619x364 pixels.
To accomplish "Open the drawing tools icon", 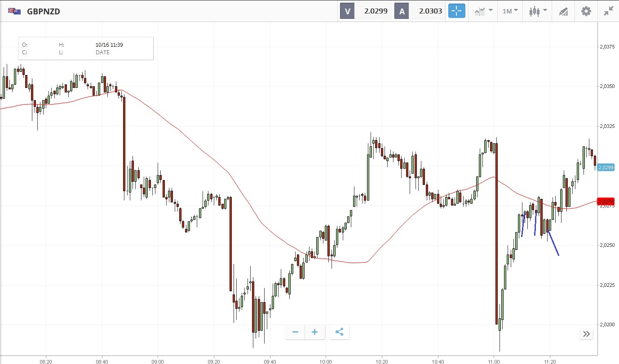I will coord(563,11).
